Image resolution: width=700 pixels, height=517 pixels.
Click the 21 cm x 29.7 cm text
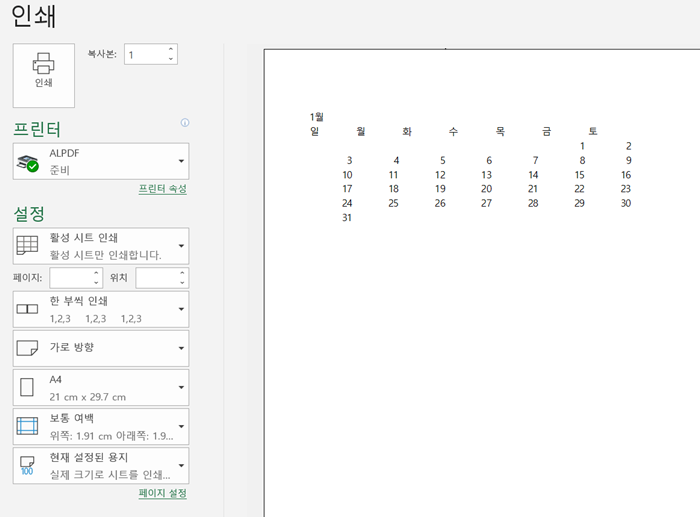(x=88, y=397)
